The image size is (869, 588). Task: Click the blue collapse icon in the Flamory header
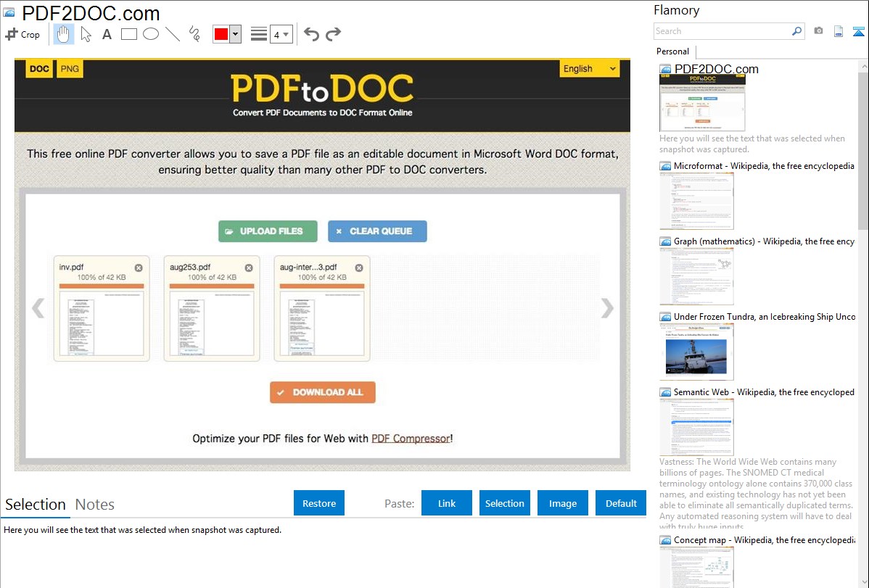(858, 31)
